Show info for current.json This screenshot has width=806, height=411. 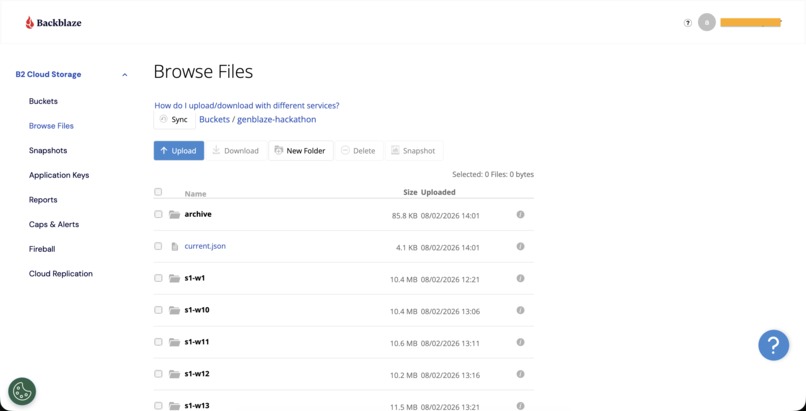point(520,246)
